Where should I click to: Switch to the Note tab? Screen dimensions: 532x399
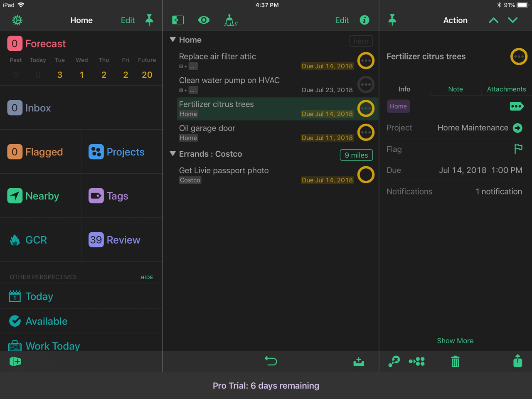coord(456,89)
